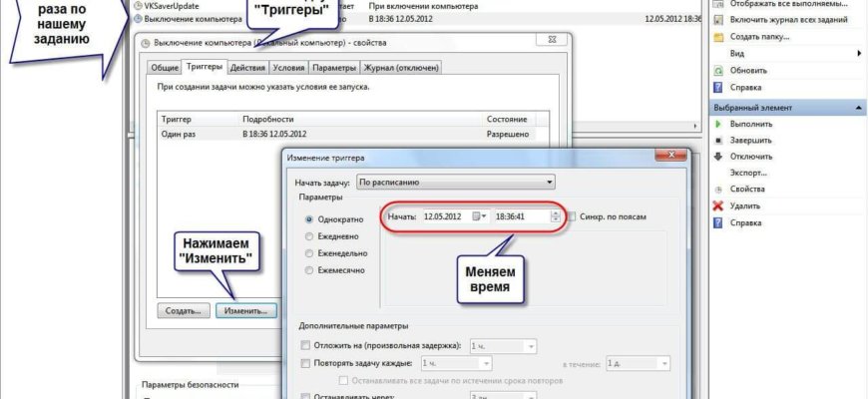
Task: Select the Ежемесячно radio button
Action: coord(309,270)
